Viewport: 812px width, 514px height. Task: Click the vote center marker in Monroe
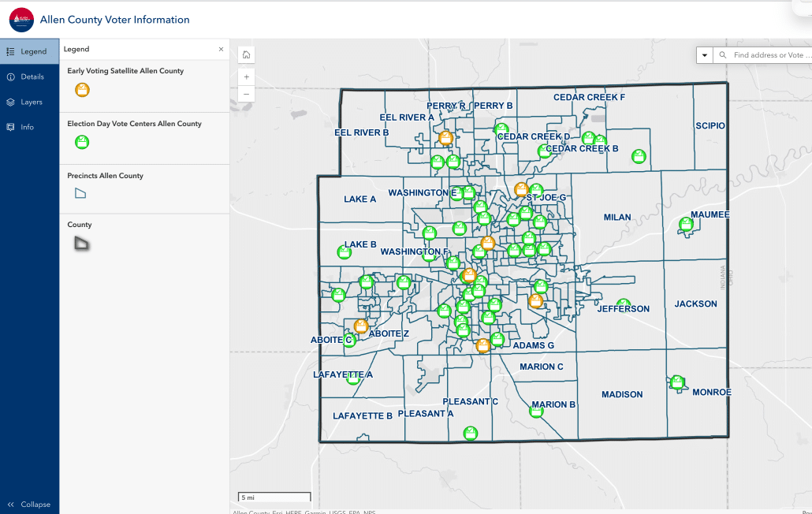677,382
